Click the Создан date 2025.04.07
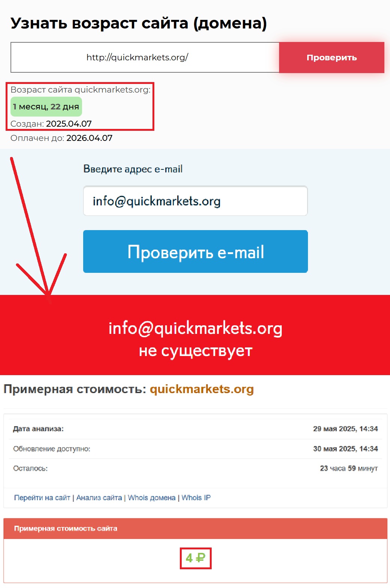The width and height of the screenshot is (390, 588). 69,124
